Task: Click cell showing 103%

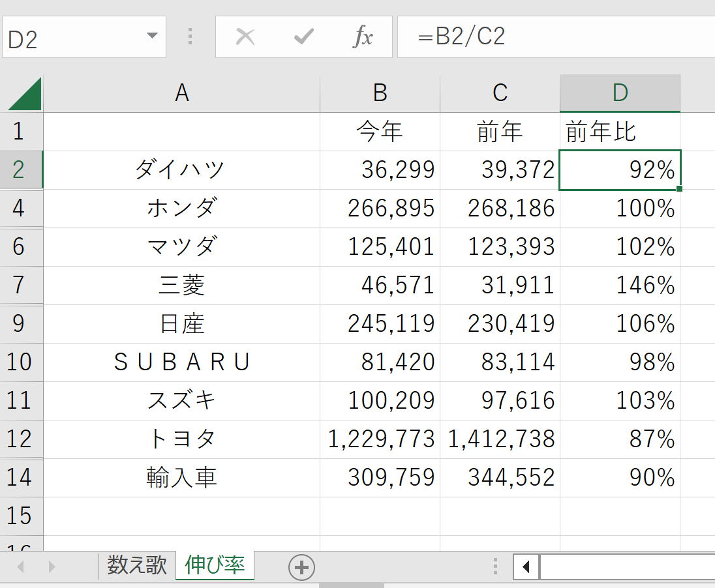Action: click(x=620, y=401)
